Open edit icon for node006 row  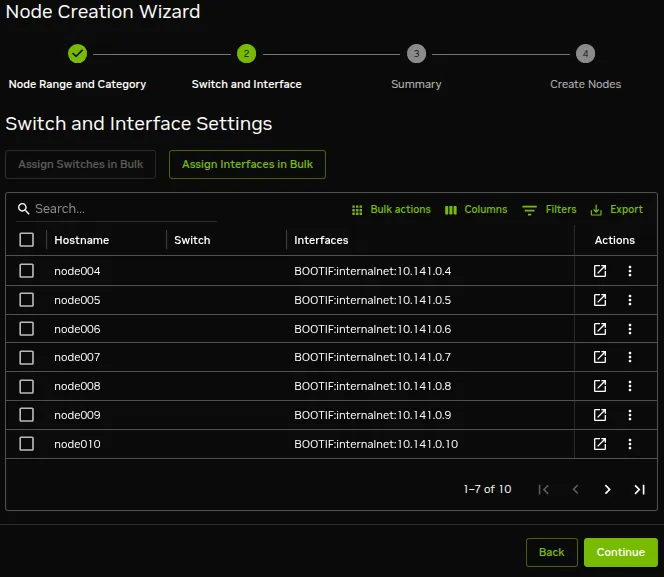[x=600, y=329]
